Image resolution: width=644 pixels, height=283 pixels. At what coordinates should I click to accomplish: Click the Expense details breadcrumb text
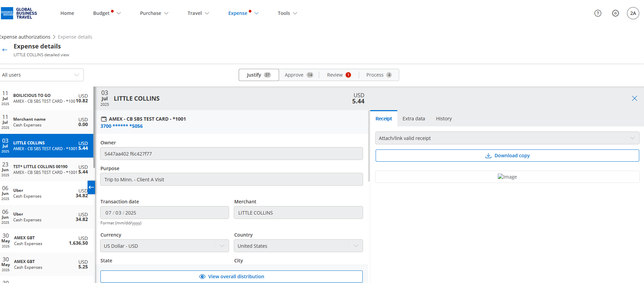(75, 37)
